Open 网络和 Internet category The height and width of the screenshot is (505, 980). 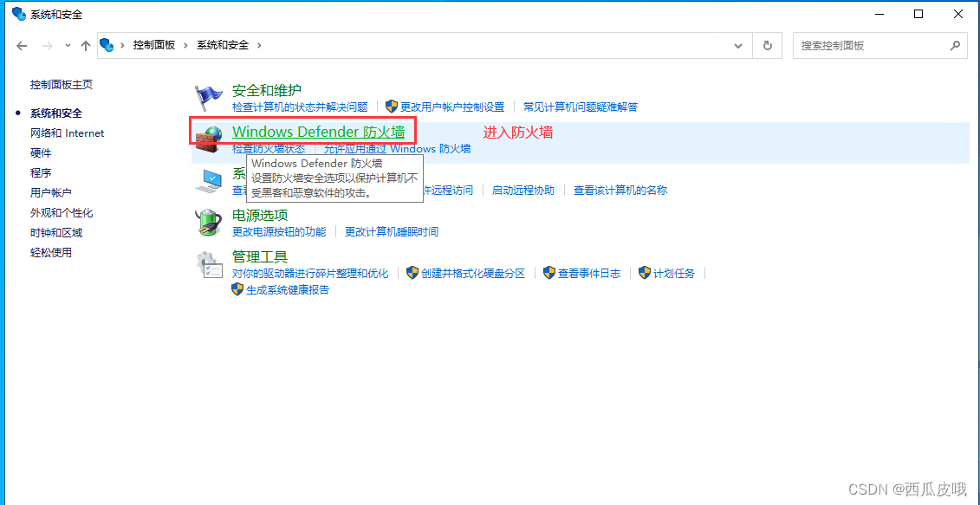(x=68, y=133)
